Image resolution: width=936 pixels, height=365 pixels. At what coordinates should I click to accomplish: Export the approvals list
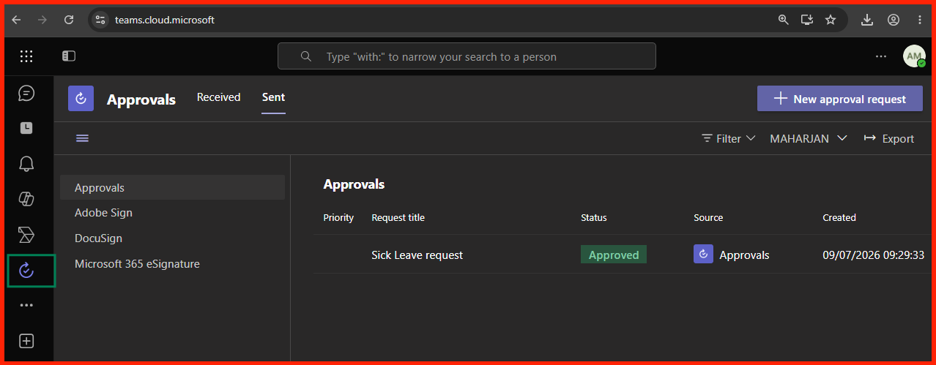(x=889, y=139)
